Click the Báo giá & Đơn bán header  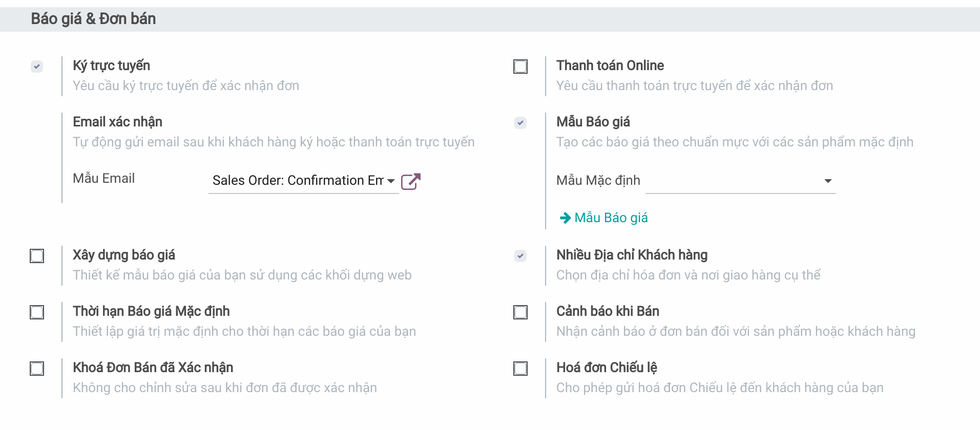(93, 19)
